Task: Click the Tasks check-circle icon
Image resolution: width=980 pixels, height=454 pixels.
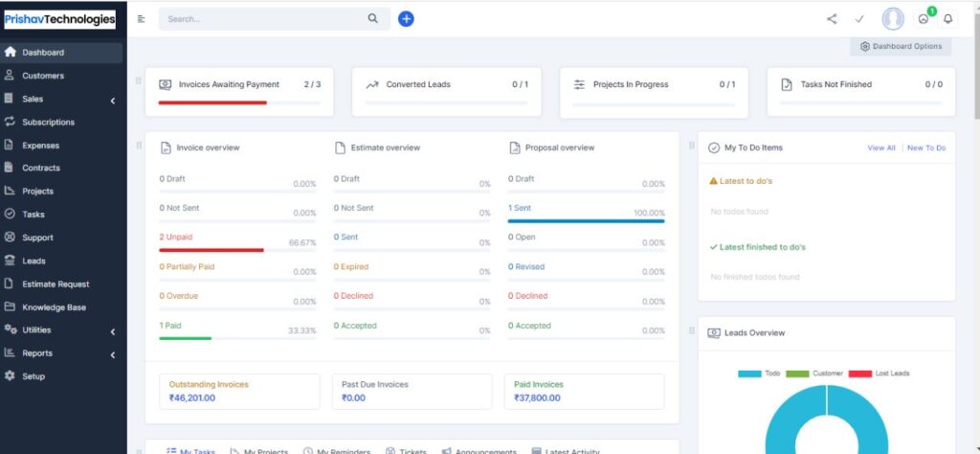Action: click(10, 214)
